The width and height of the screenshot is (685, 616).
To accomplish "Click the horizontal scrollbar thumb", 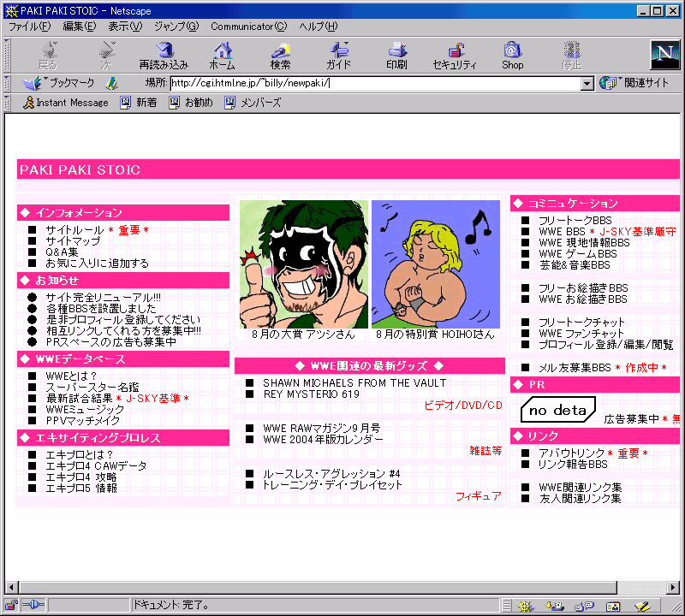I will 318,587.
